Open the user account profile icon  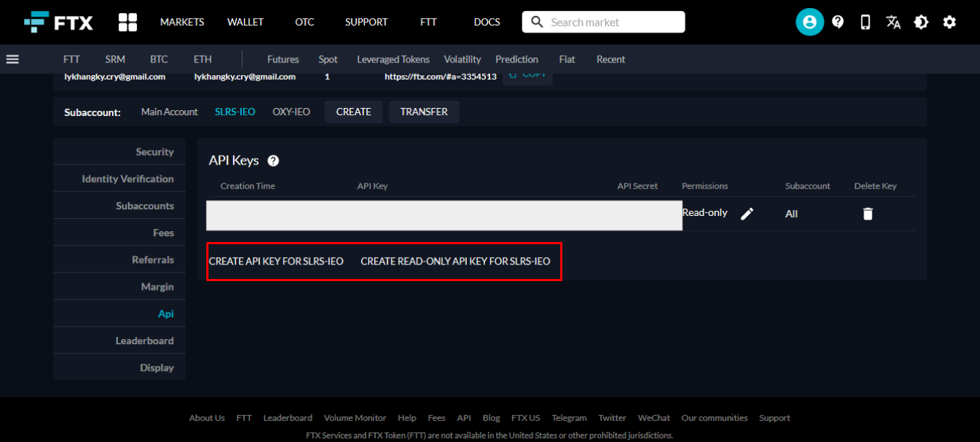pos(809,22)
